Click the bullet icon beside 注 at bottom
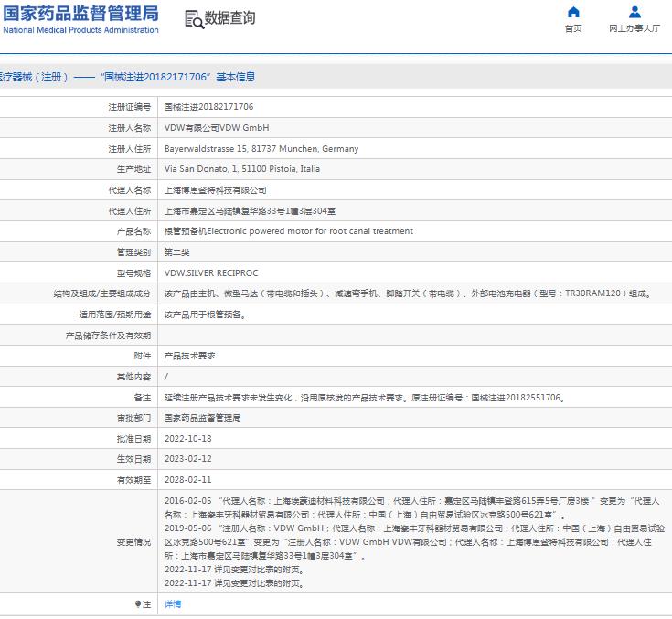The image size is (672, 619). pyautogui.click(x=138, y=604)
